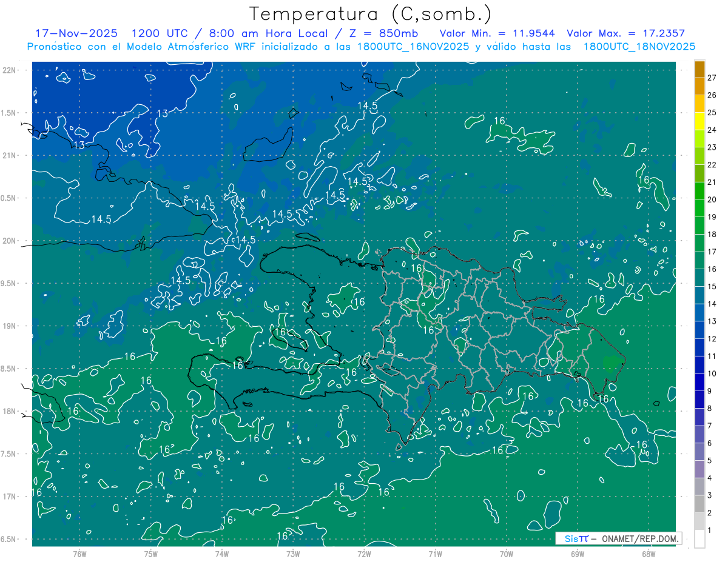Click the "15" label on the color scale
This screenshot has height=562, width=728.
712,287
